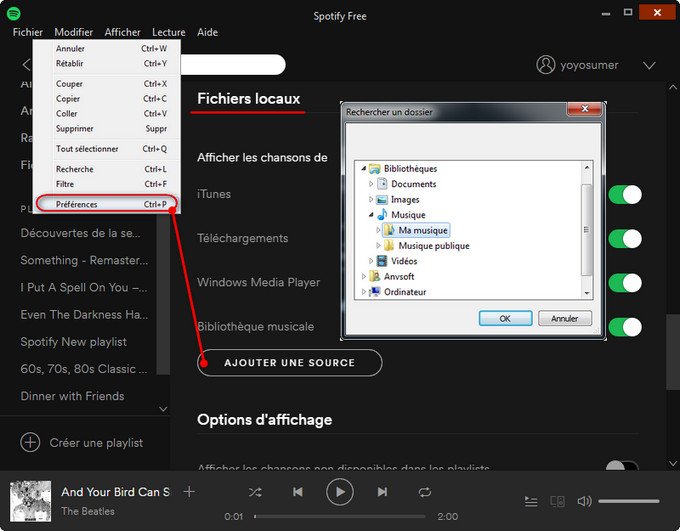Skip to the previous track
The image size is (680, 531).
[x=298, y=492]
